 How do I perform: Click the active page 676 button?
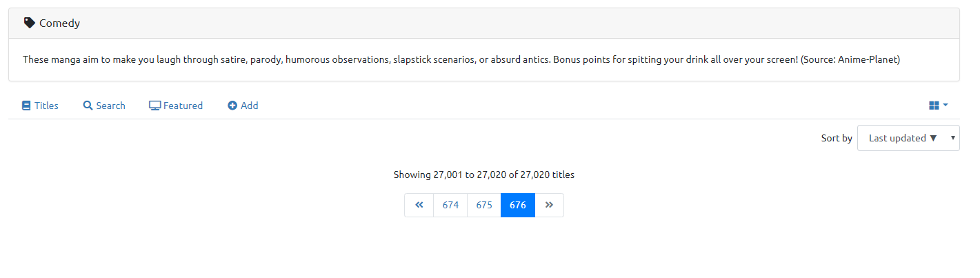click(x=518, y=205)
